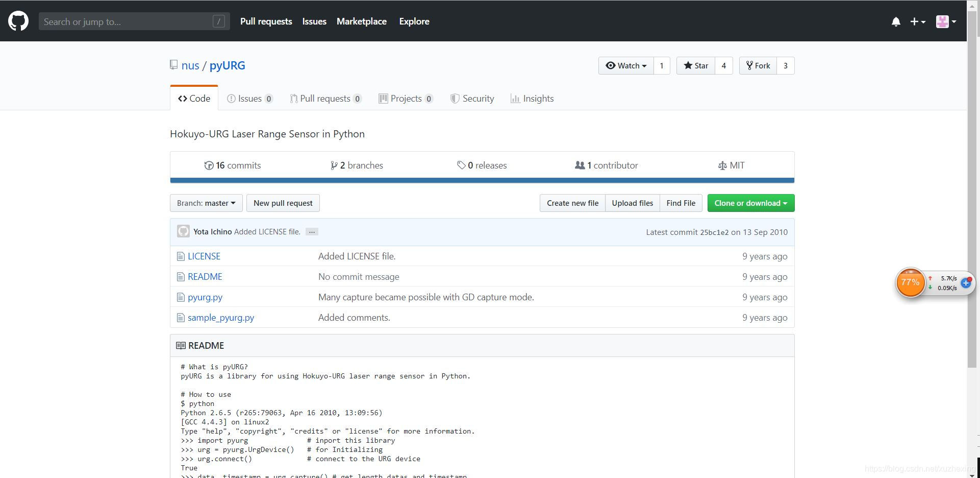980x478 pixels.
Task: Open Pull requests in top navigation
Action: tap(266, 21)
